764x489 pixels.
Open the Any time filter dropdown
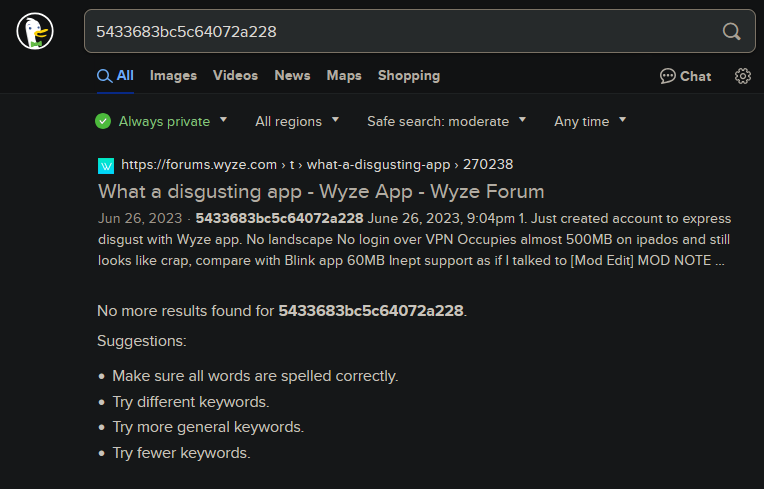(x=590, y=121)
